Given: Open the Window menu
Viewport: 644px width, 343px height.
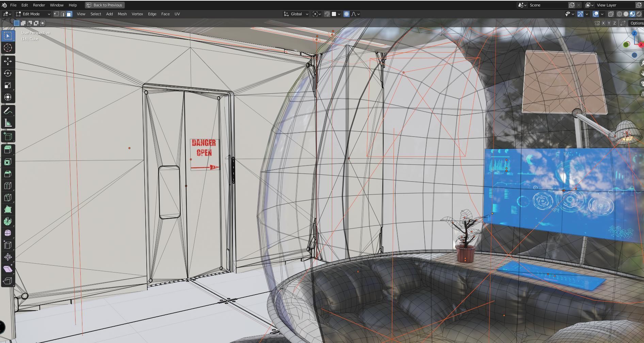Looking at the screenshot, I should 57,5.
